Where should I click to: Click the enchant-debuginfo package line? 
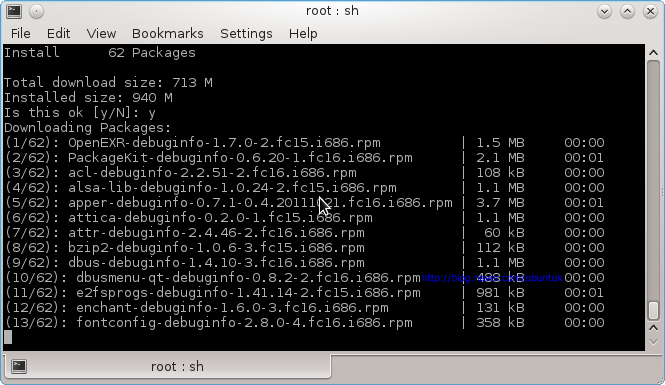305,308
